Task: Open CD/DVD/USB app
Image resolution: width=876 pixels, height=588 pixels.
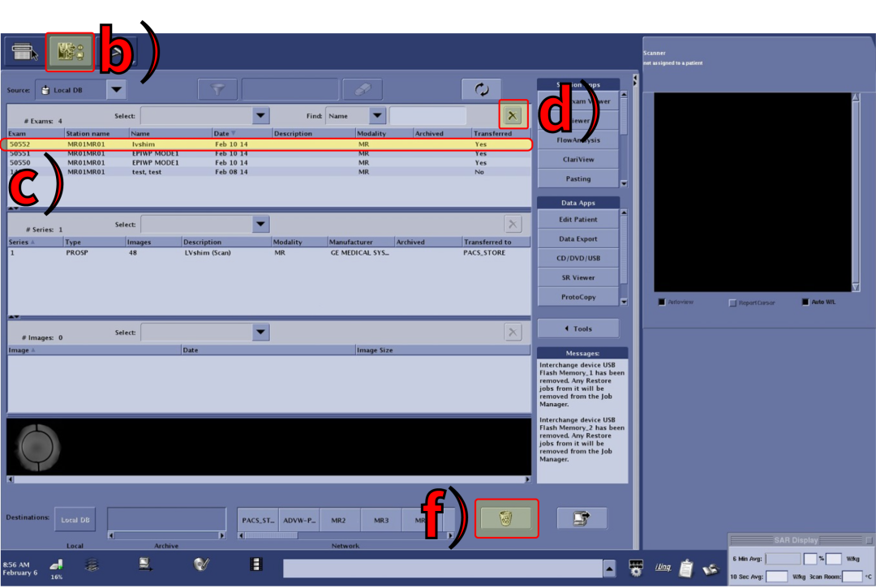Action: click(x=578, y=258)
